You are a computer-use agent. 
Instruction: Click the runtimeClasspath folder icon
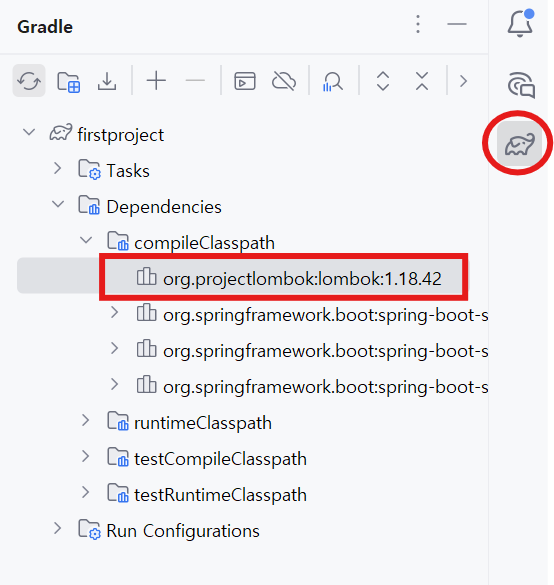click(x=118, y=422)
